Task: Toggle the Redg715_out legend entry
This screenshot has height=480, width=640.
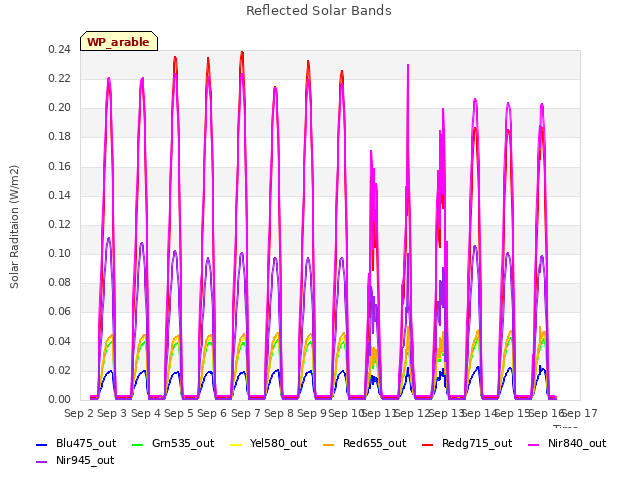Action: [467, 443]
